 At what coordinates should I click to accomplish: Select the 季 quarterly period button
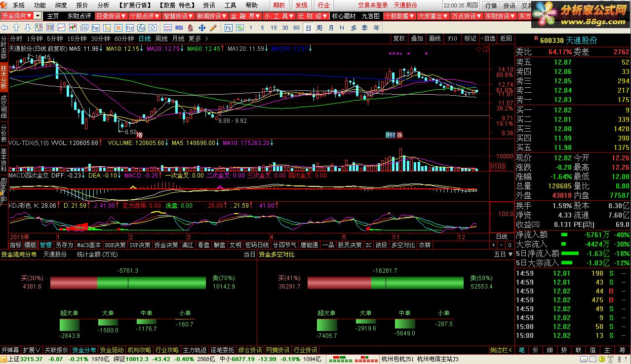click(x=364, y=28)
